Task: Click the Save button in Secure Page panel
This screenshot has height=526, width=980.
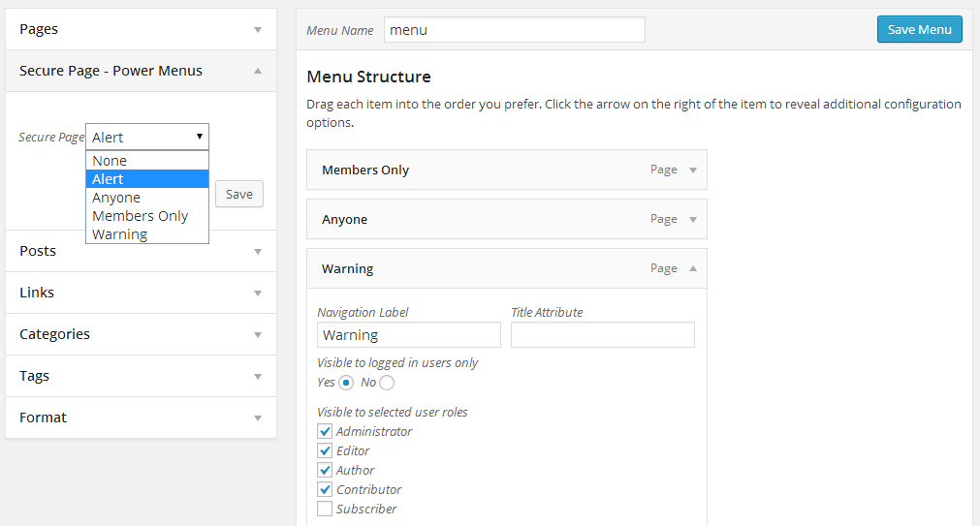Action: (x=239, y=195)
